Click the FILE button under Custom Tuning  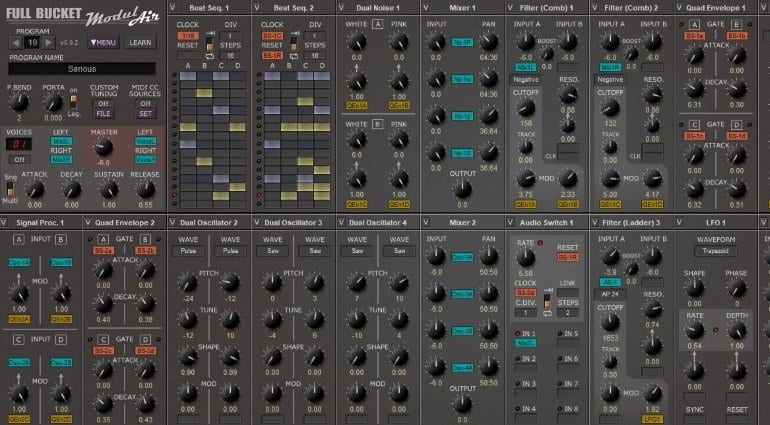point(103,114)
